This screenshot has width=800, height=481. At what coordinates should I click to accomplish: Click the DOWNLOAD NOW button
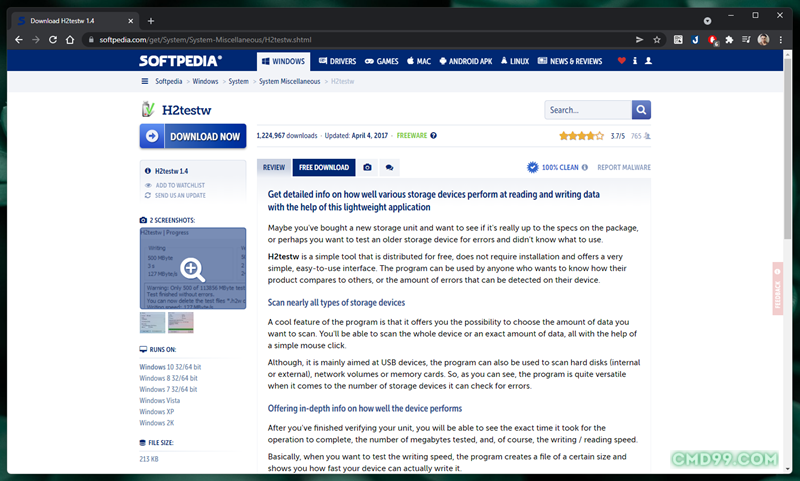[x=193, y=136]
